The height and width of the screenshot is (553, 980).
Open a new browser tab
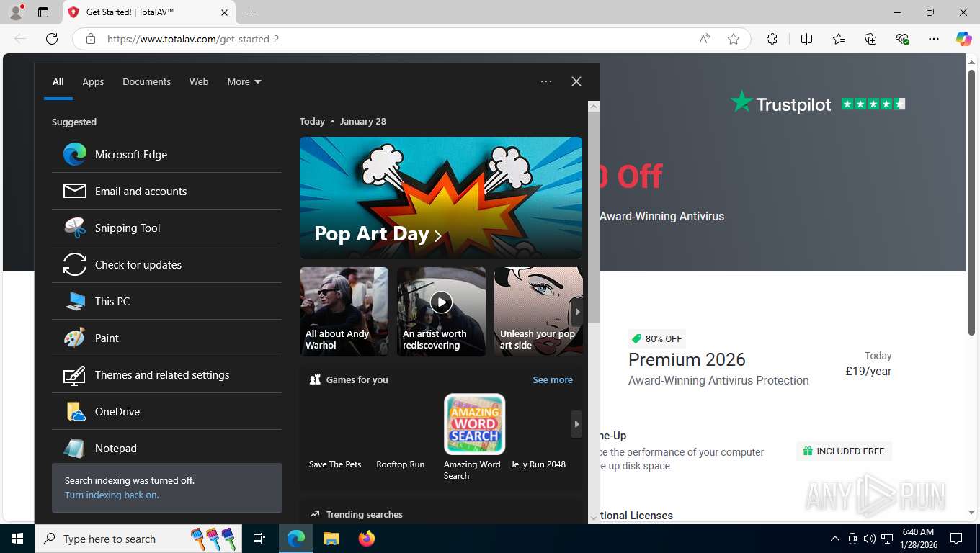[251, 12]
